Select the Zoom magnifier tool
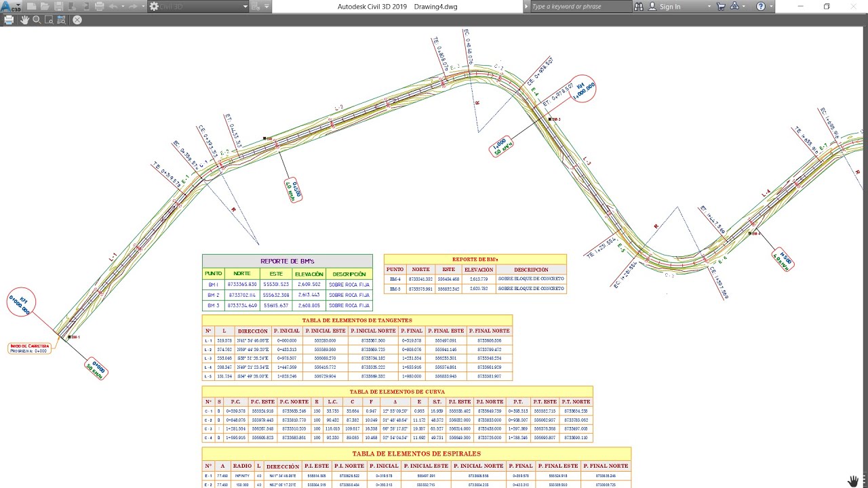Viewport: 868px width, 488px height. [37, 20]
